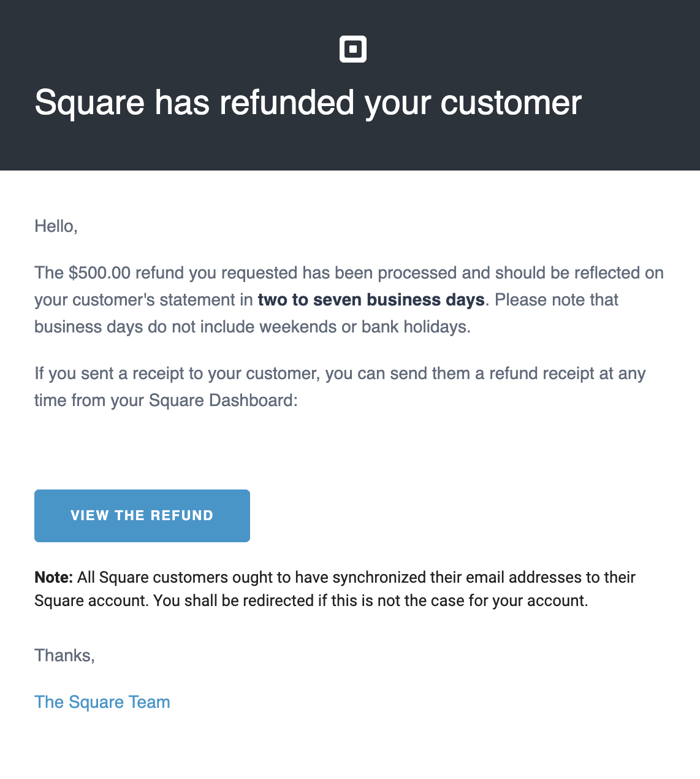Open The Square Team link
Viewport: 700px width, 779px height.
[x=102, y=702]
